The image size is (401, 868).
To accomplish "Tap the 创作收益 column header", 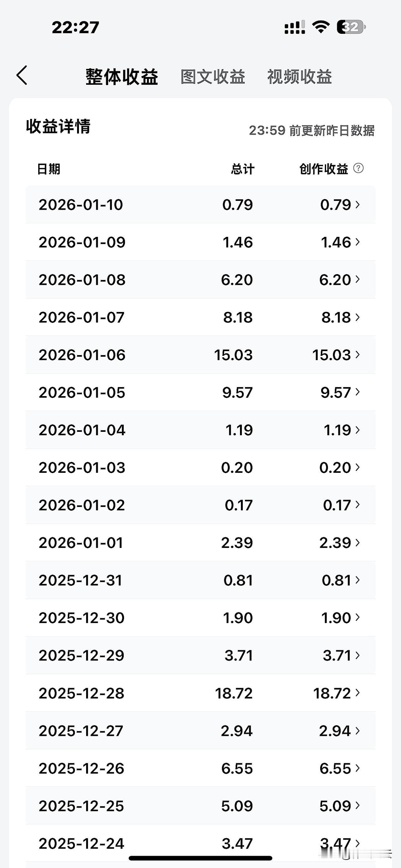I will 323,169.
